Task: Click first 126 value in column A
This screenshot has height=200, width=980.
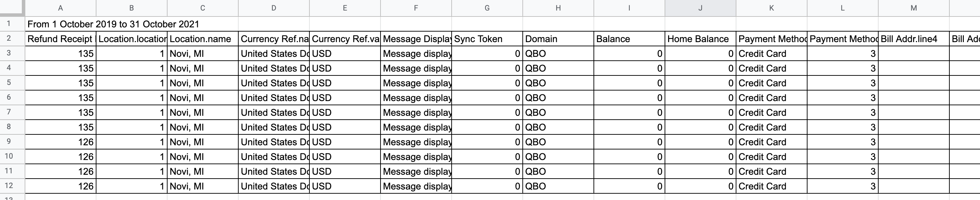Action: coord(61,142)
